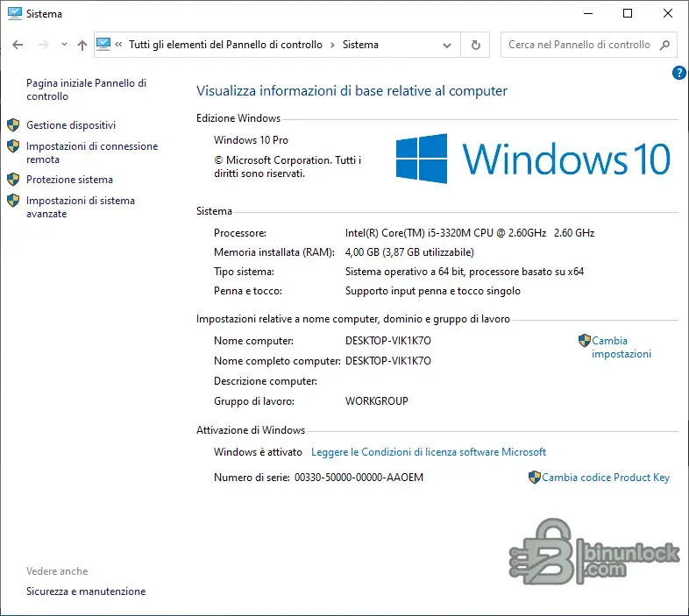Screen dimensions: 689x616
Task: Go back with the back arrow
Action: point(18,45)
